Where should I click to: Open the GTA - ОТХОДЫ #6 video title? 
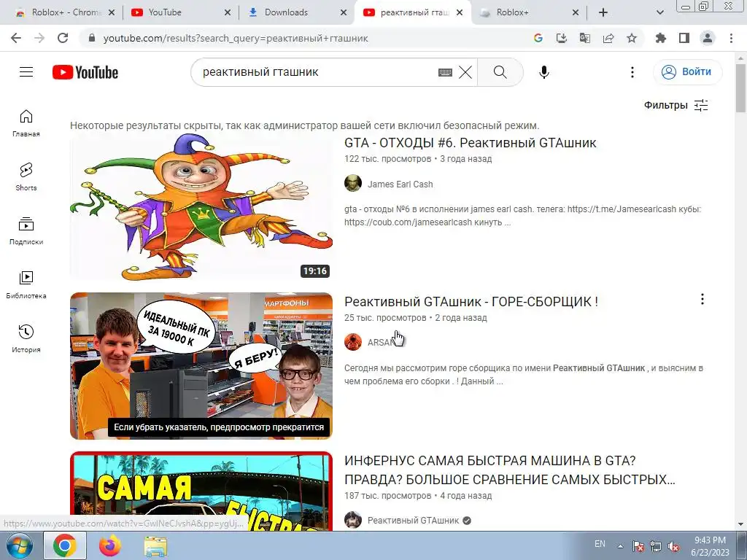[471, 143]
